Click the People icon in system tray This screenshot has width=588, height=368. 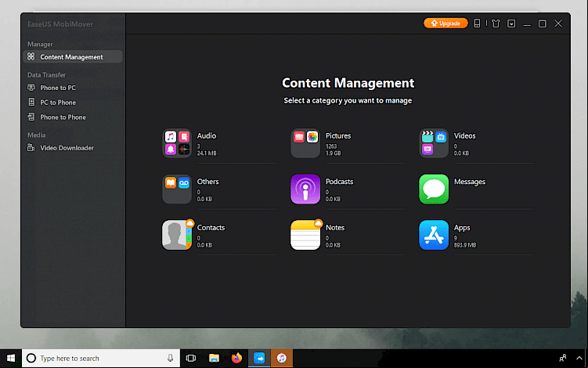[563, 359]
